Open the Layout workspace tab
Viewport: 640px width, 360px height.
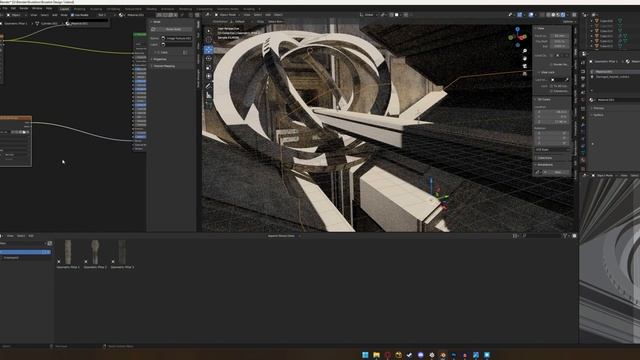click(64, 9)
